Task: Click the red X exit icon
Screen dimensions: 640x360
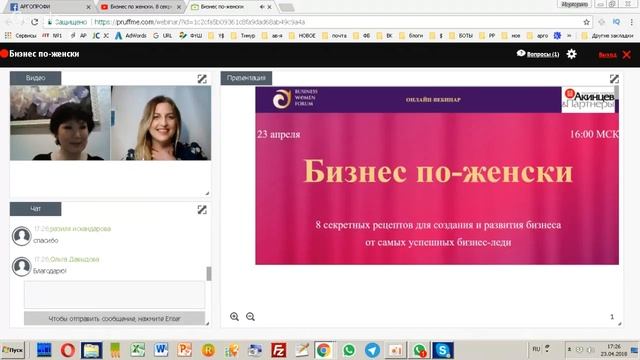Action: point(627,55)
